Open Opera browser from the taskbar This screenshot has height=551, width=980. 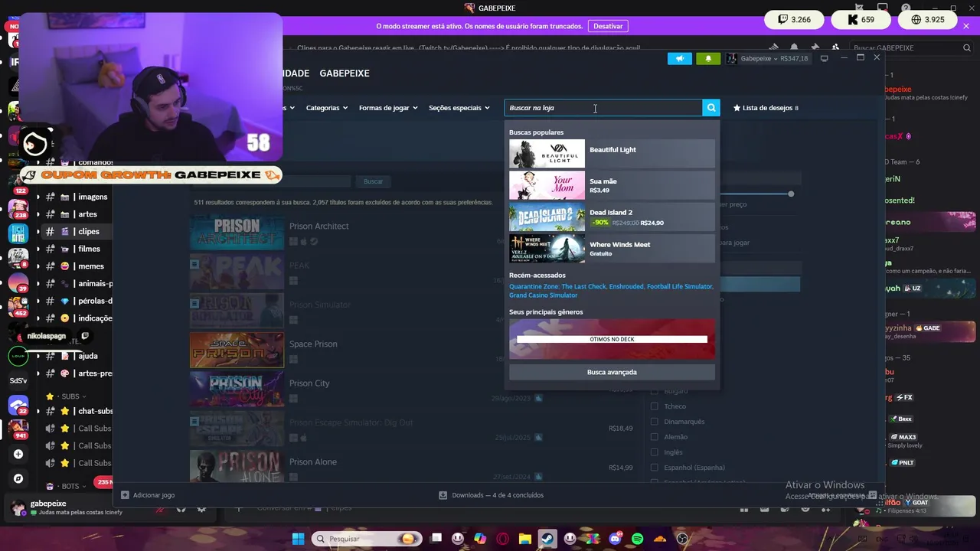tap(503, 539)
